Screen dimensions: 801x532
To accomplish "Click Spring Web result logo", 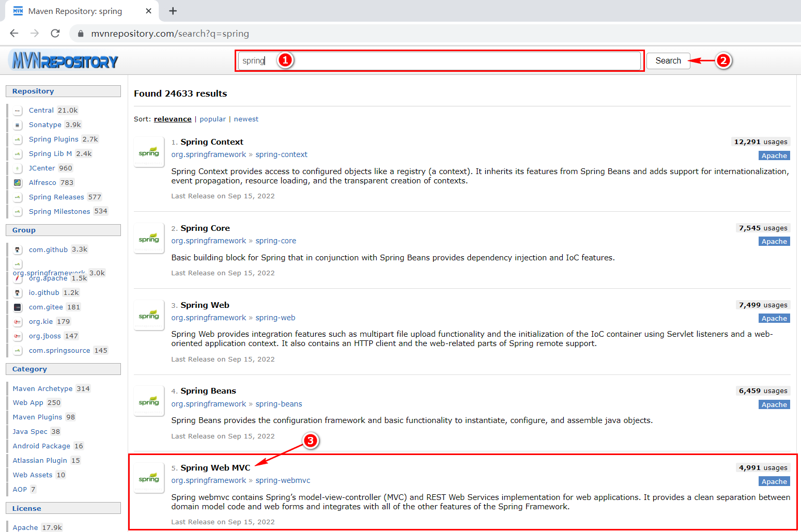I will click(149, 315).
